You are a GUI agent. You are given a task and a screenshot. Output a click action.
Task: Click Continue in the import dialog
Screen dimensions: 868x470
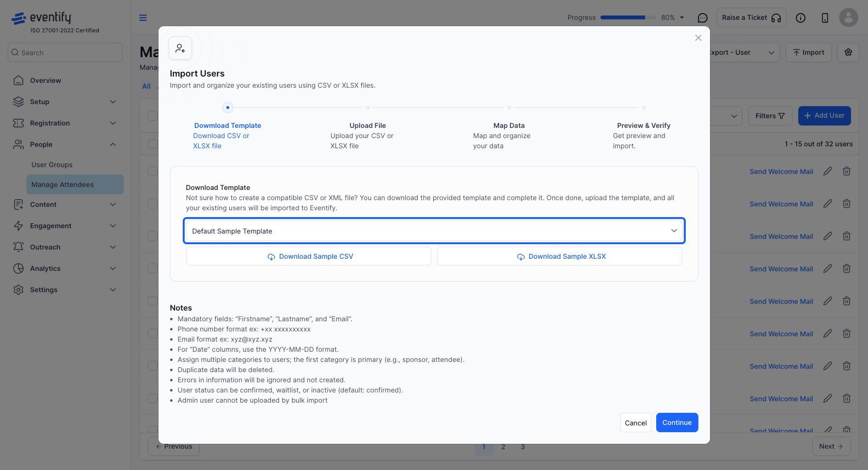[677, 423]
